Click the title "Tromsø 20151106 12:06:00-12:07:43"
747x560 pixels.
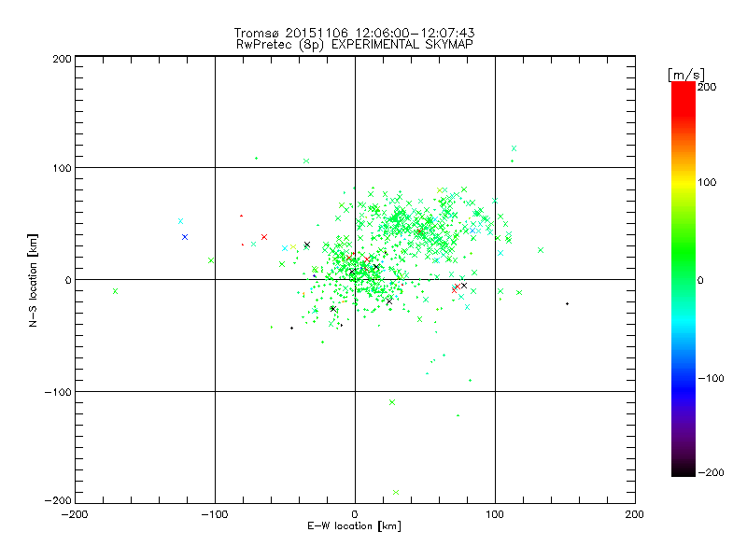coord(355,33)
